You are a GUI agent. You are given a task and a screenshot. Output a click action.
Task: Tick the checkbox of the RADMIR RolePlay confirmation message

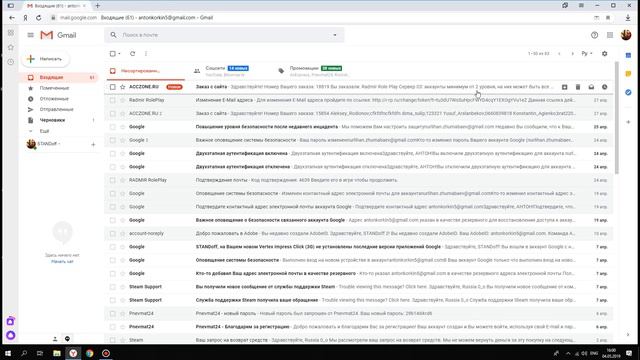point(113,180)
